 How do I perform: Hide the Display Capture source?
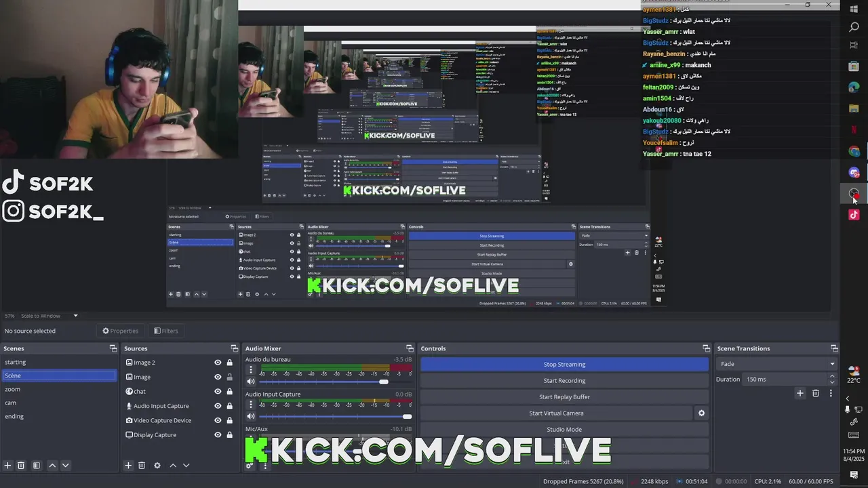(x=218, y=434)
